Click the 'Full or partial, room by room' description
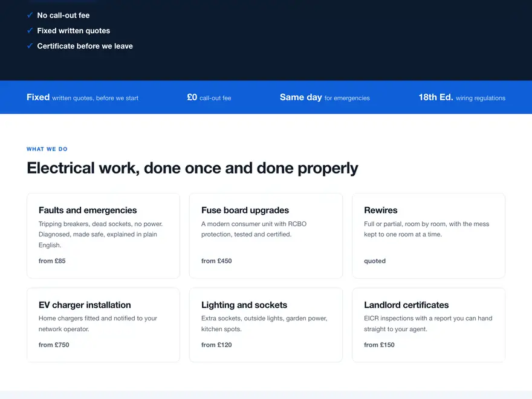Screen dimensions: 532x399 coord(426,229)
